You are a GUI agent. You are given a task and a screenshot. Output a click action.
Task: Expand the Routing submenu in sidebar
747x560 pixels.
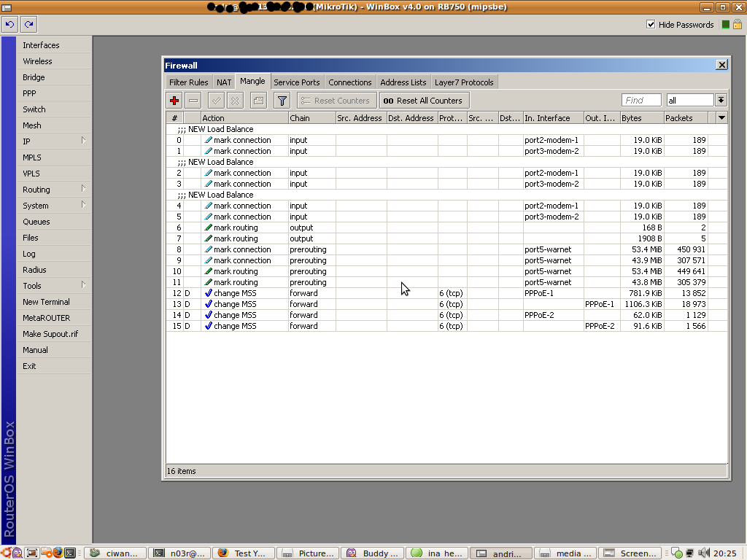coord(55,190)
